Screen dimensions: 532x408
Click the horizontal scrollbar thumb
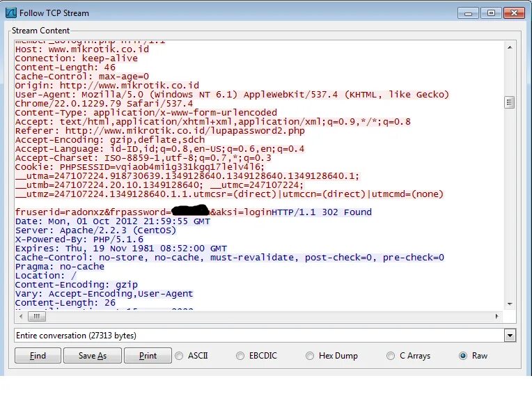click(x=37, y=316)
